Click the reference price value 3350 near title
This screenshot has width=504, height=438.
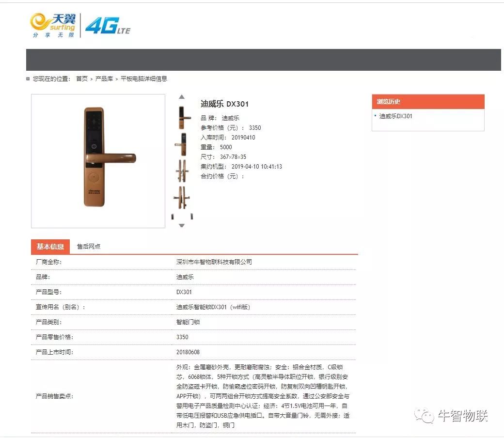255,128
